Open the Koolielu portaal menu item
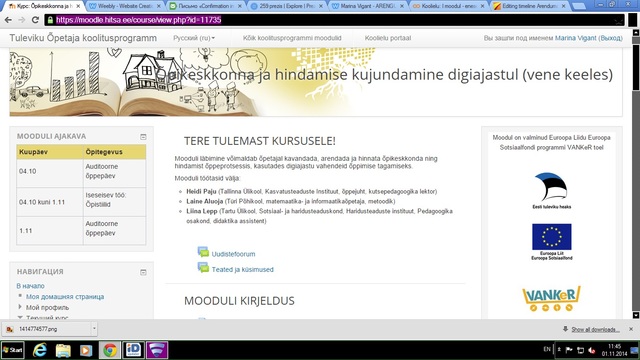Image resolution: width=640 pixels, height=360 pixels. point(388,38)
